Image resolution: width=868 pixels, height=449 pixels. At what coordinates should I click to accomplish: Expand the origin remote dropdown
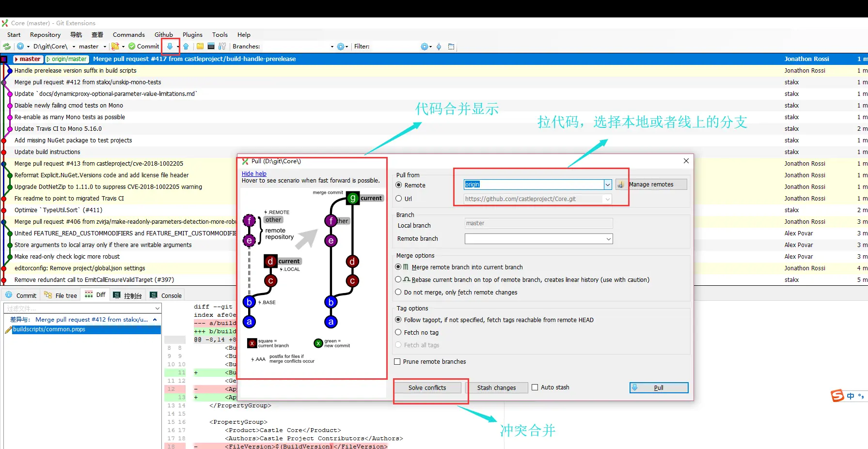click(x=607, y=185)
